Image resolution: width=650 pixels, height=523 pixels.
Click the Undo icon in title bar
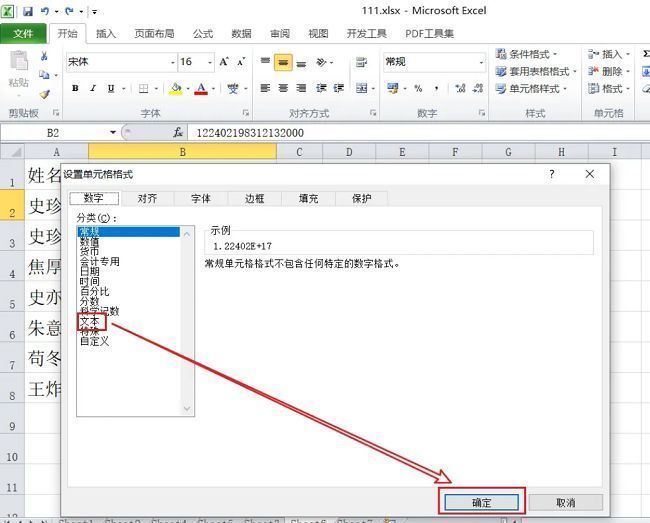pyautogui.click(x=46, y=11)
